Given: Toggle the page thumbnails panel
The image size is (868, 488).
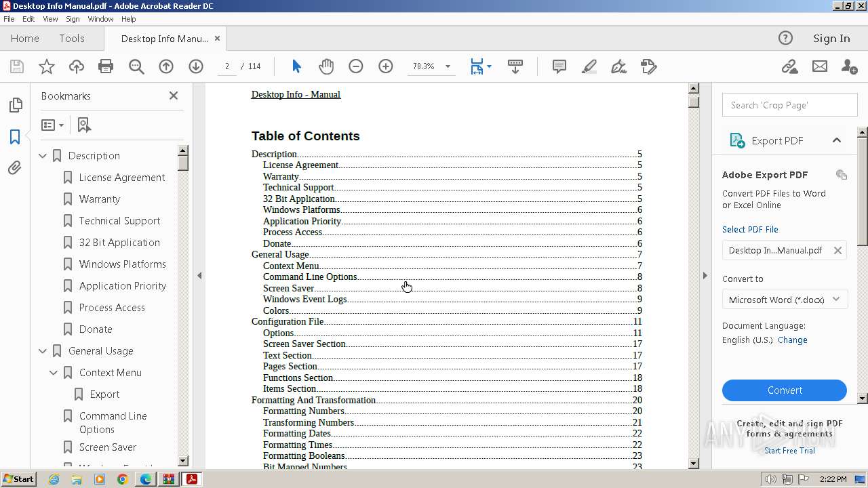Looking at the screenshot, I should [15, 105].
